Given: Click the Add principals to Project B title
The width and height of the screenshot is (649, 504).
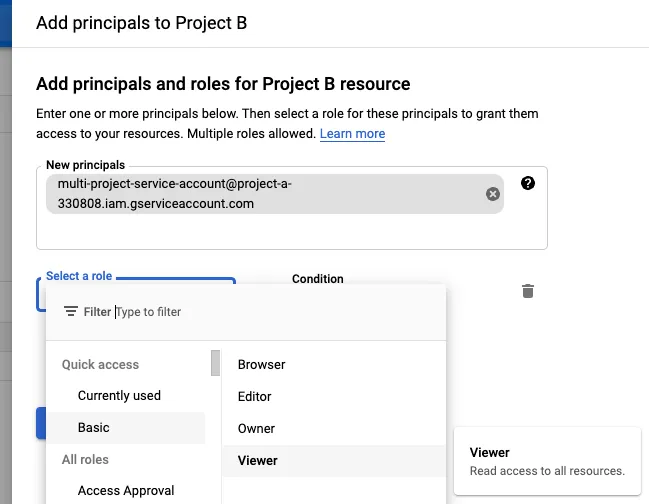Looking at the screenshot, I should [x=142, y=23].
